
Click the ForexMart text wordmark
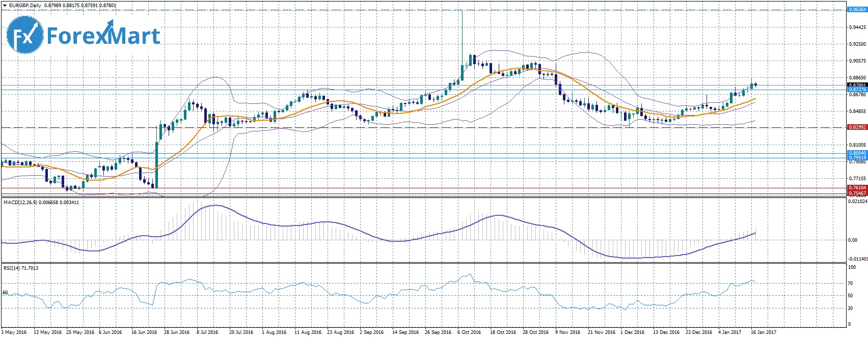pos(103,36)
